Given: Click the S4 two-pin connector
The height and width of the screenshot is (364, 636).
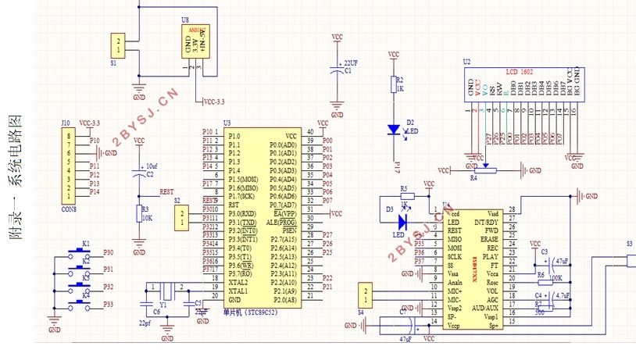Looking at the screenshot, I should [x=366, y=295].
